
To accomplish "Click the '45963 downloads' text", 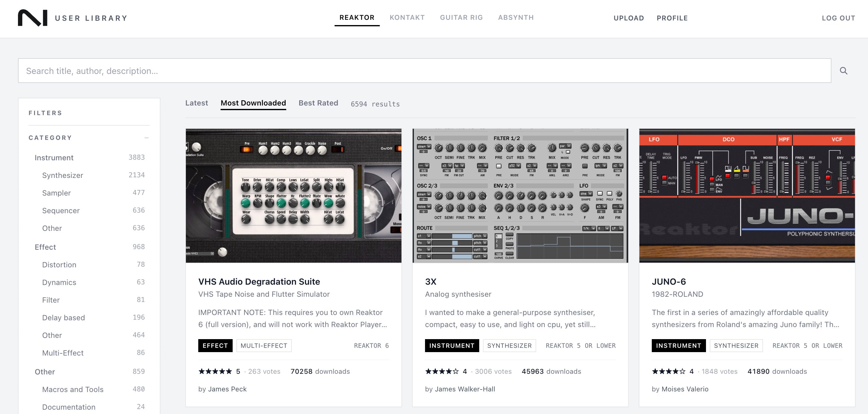I will click(551, 371).
